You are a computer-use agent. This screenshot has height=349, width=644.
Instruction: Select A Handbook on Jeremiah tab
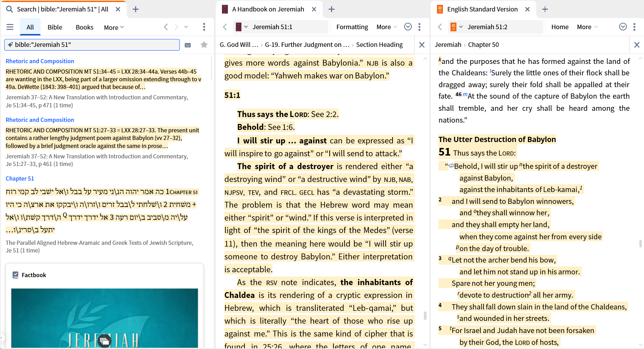coord(268,9)
